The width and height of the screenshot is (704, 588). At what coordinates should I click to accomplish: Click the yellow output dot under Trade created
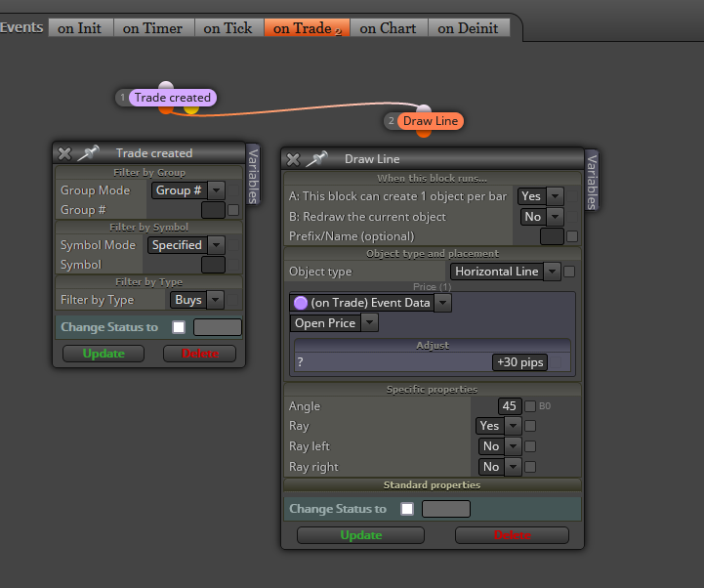click(x=191, y=109)
